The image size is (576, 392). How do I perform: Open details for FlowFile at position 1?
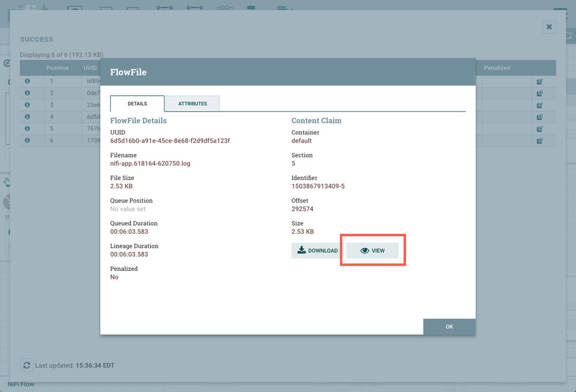point(27,81)
